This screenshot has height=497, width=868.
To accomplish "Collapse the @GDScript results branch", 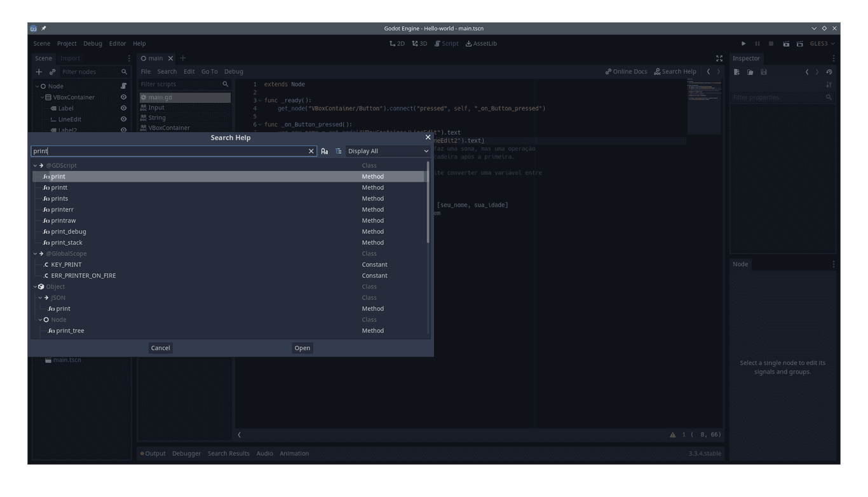I will point(36,165).
